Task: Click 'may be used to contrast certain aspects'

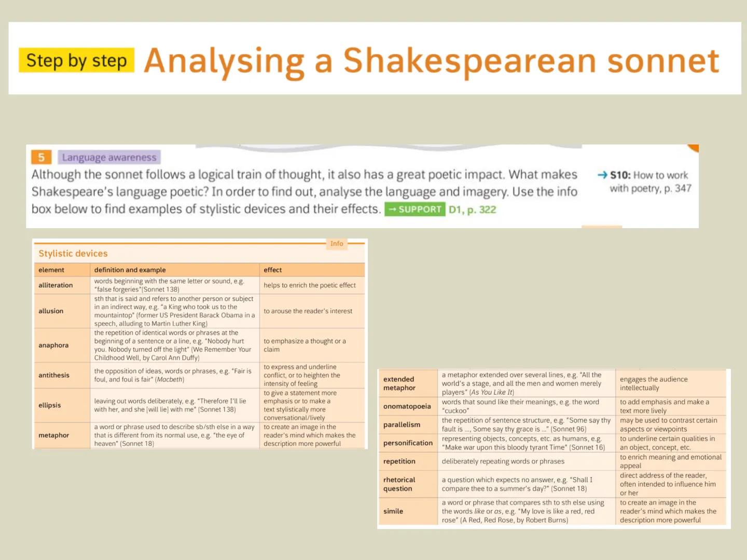Action: point(669,425)
